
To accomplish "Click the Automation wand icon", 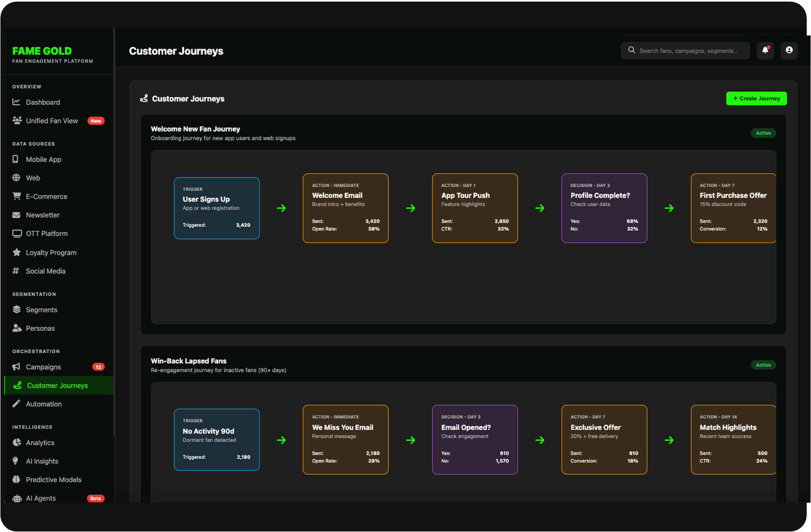I will (x=16, y=403).
